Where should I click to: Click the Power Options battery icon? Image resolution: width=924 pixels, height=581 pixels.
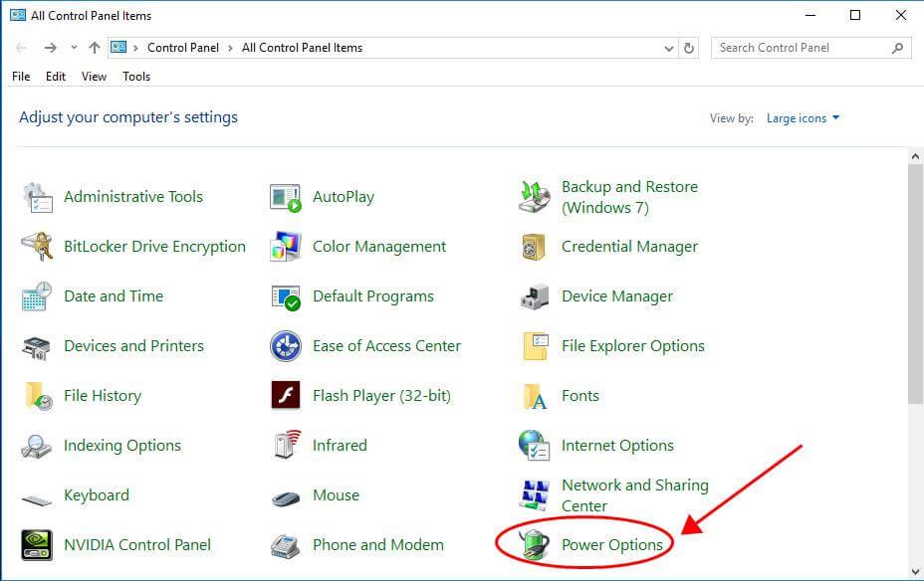pos(535,544)
